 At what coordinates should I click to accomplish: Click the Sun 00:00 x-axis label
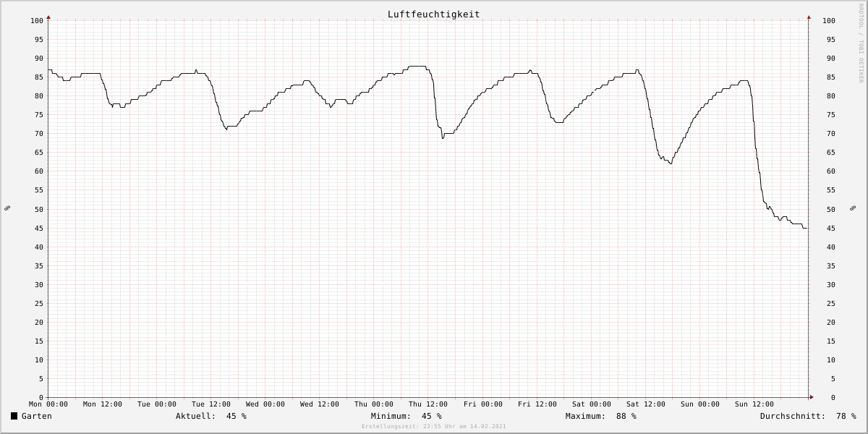[x=700, y=404]
